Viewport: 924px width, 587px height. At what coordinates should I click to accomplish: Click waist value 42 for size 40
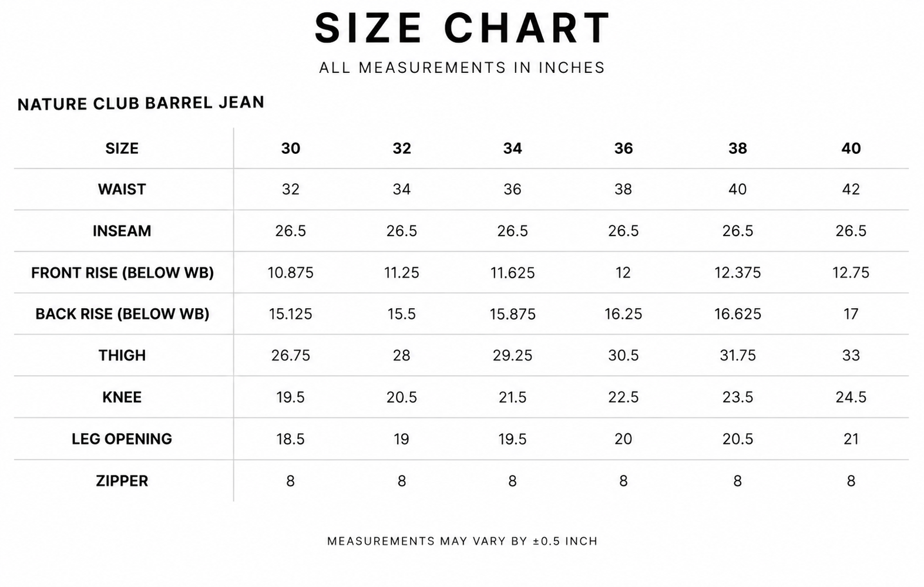coord(851,189)
